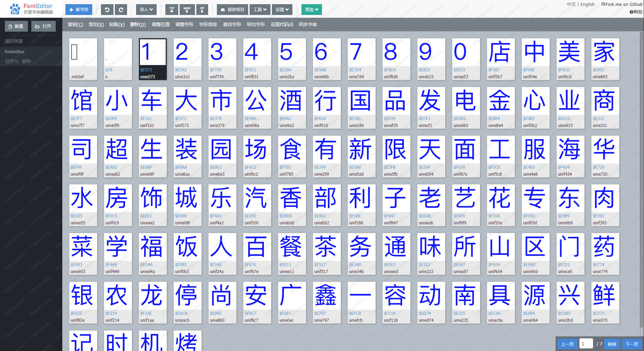Save the project with 保存项目
The width and height of the screenshot is (644, 351).
click(232, 9)
